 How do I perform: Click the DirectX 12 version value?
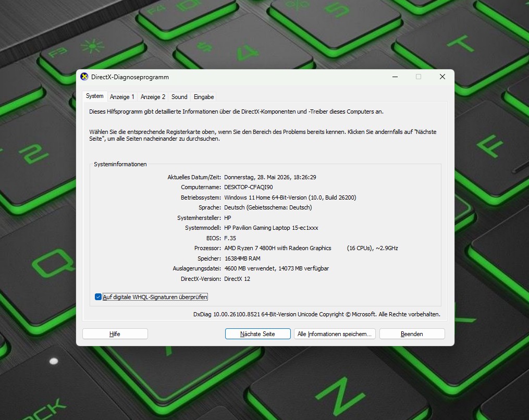[x=237, y=279]
